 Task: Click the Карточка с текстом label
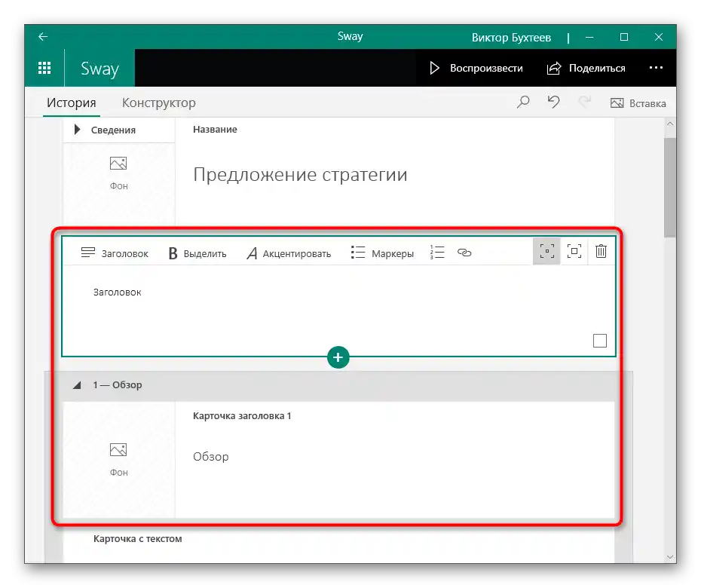138,539
